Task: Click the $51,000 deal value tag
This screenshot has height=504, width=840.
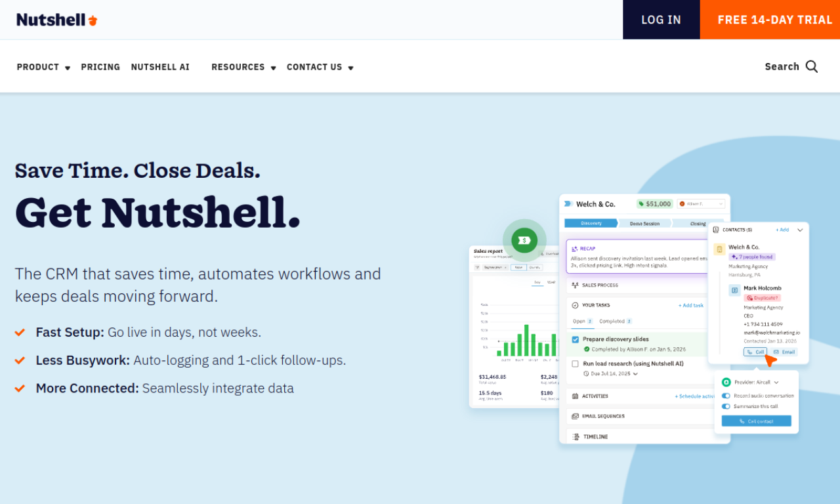Action: click(655, 204)
